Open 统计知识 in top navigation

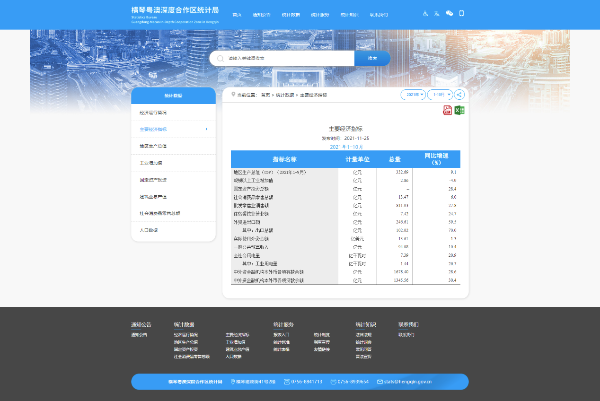coord(349,15)
